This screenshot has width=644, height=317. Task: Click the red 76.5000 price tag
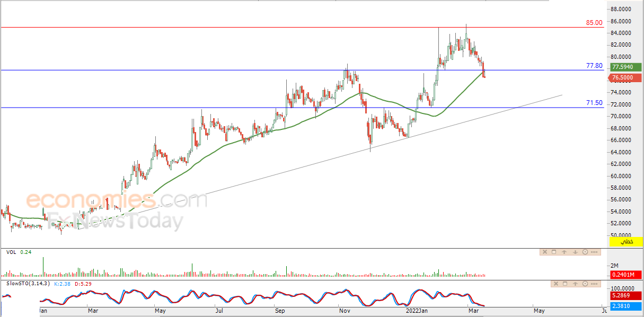[626, 77]
